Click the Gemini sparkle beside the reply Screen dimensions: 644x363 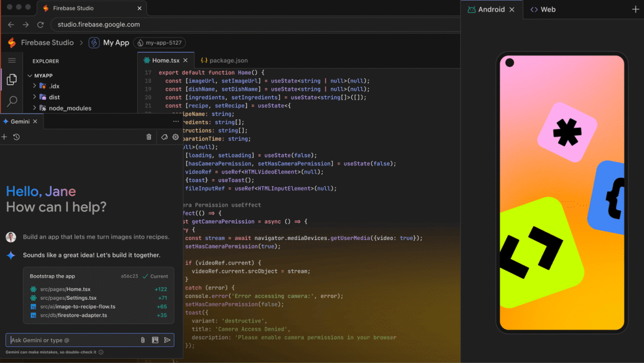point(11,256)
